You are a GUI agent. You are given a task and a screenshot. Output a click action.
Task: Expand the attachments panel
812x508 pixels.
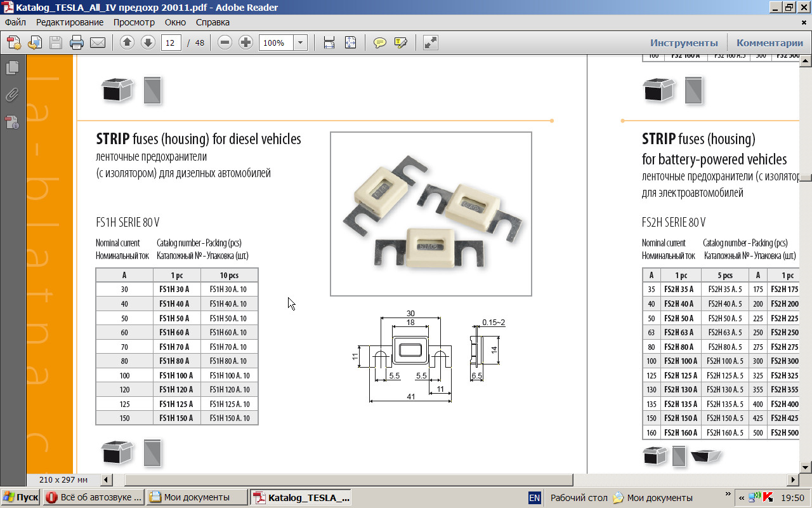[x=12, y=95]
